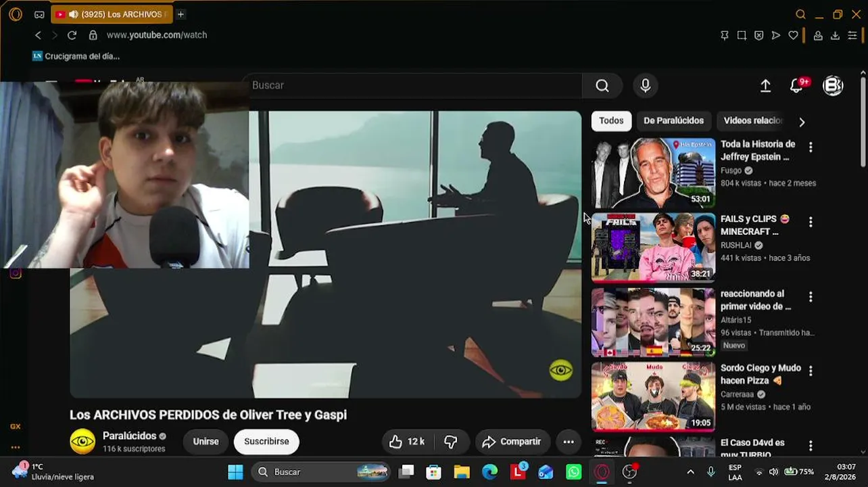Image resolution: width=868 pixels, height=487 pixels.
Task: Start voice search with microphone
Action: [x=646, y=85]
